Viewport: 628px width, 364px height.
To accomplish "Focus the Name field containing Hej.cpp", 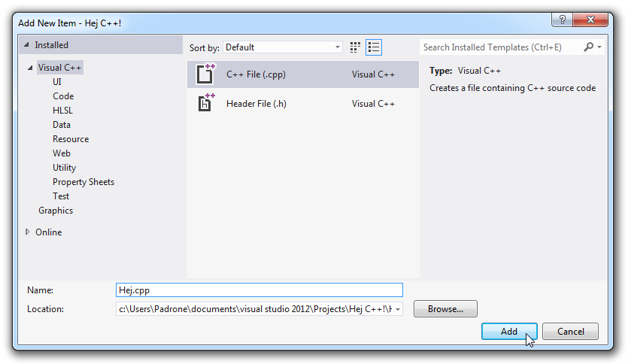I will pos(259,290).
